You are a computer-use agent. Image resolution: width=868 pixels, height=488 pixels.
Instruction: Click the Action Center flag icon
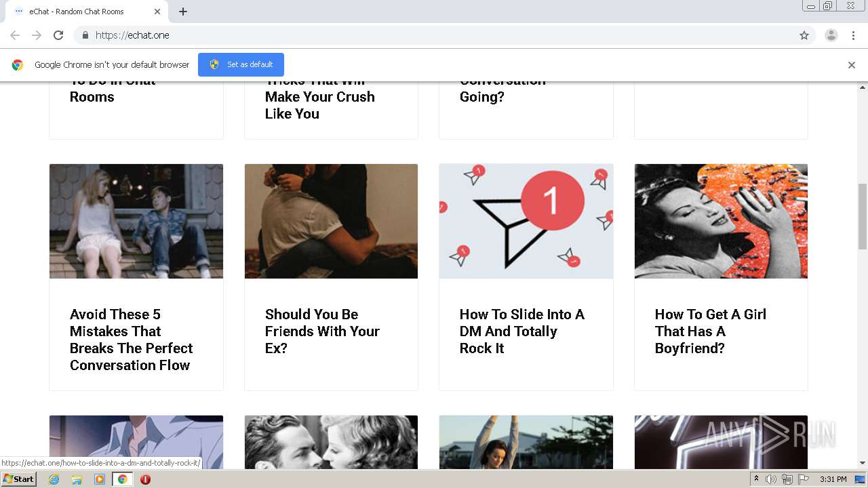pos(804,479)
